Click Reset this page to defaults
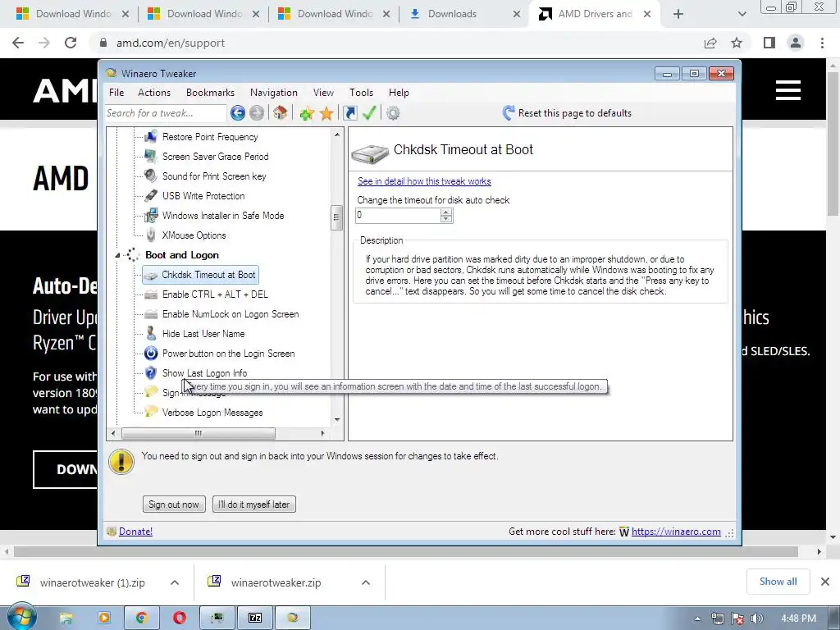Screen dimensions: 840x630 tap(567, 113)
